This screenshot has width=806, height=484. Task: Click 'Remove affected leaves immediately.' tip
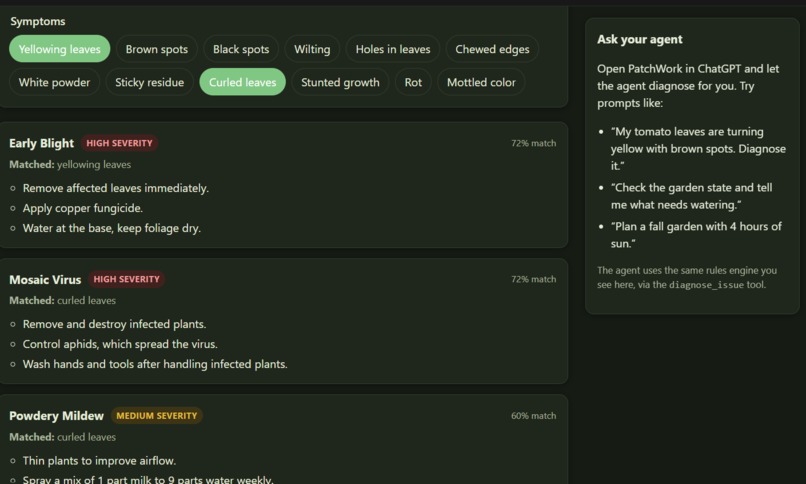coord(116,188)
